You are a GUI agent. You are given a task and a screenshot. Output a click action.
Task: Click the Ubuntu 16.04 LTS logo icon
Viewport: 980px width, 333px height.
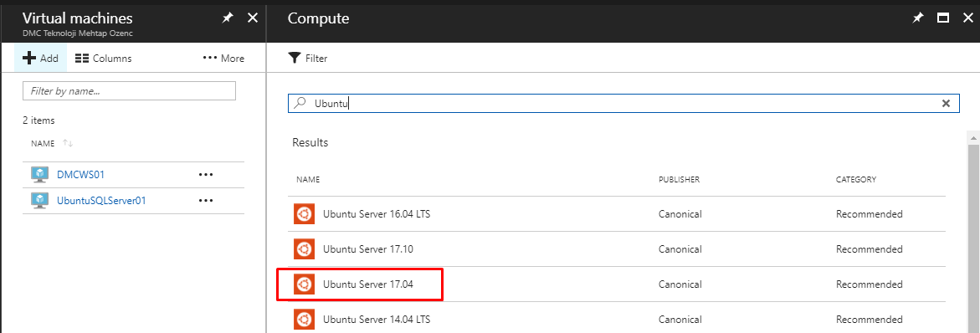tap(304, 214)
